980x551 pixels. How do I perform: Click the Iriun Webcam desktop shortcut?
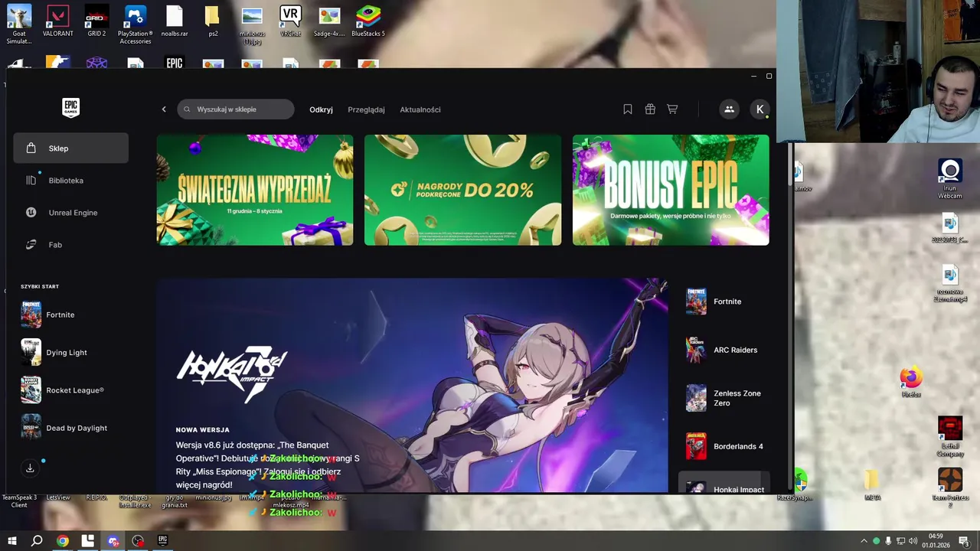(x=950, y=179)
